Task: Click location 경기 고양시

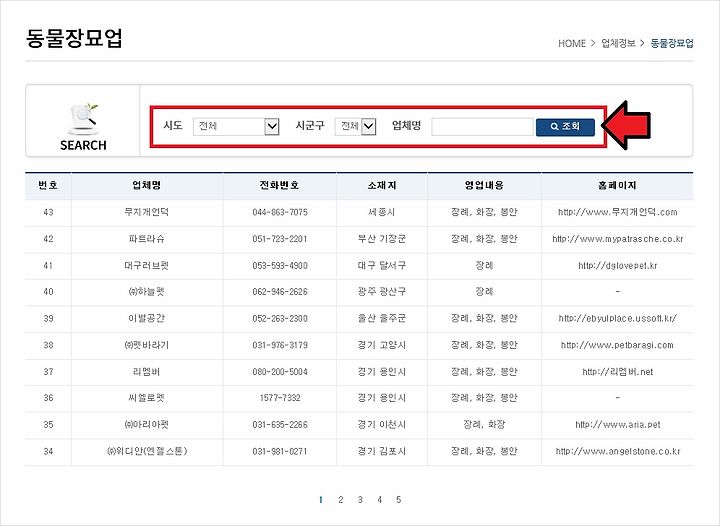Action: click(x=382, y=345)
